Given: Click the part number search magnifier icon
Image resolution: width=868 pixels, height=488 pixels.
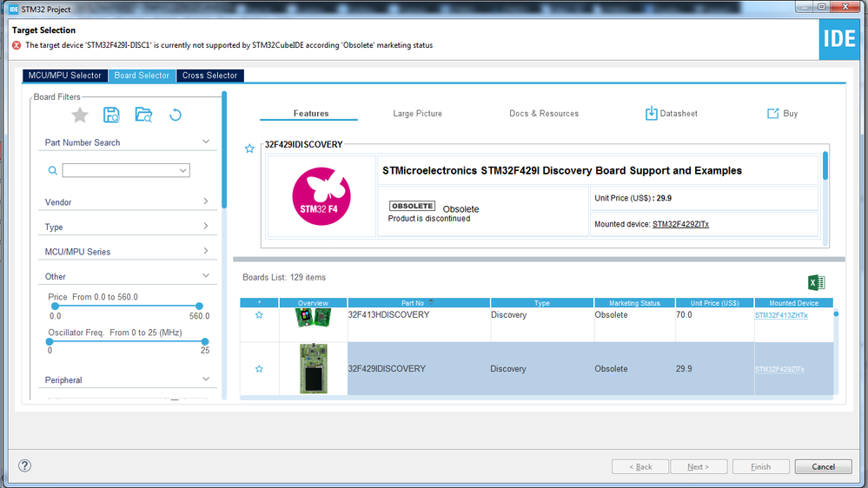Looking at the screenshot, I should 53,170.
